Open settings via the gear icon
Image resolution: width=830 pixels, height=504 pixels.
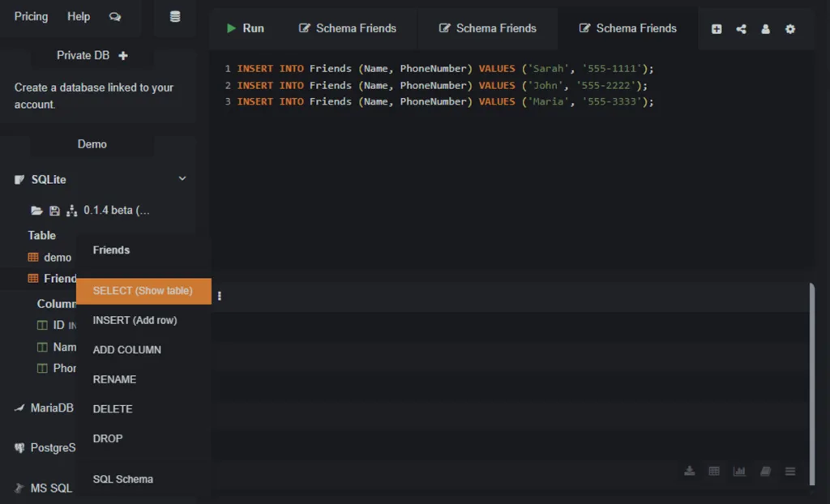click(x=790, y=29)
